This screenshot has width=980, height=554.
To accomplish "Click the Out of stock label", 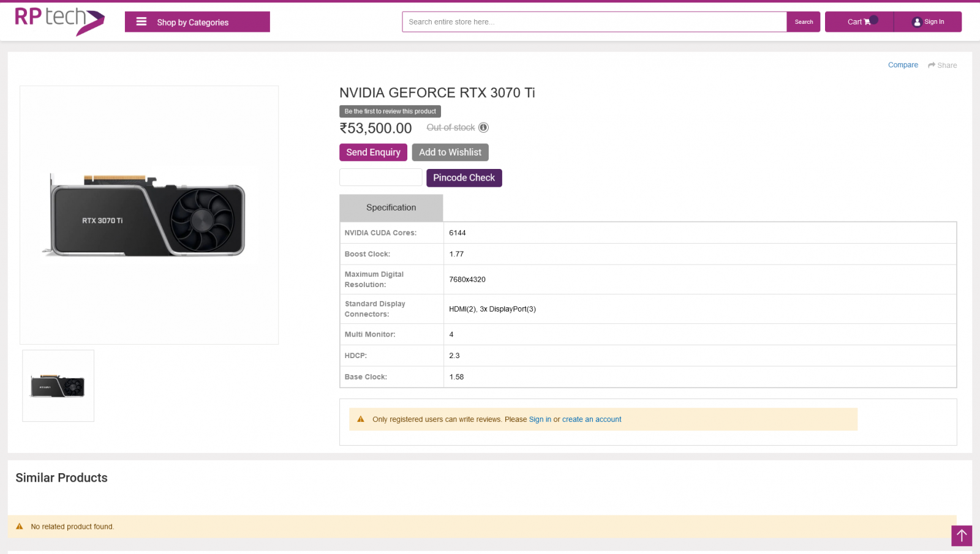I will 451,127.
